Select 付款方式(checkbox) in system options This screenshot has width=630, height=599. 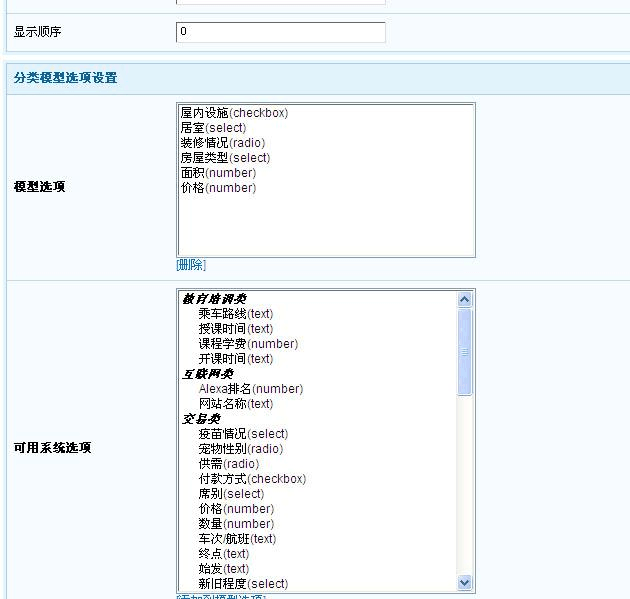pyautogui.click(x=252, y=479)
